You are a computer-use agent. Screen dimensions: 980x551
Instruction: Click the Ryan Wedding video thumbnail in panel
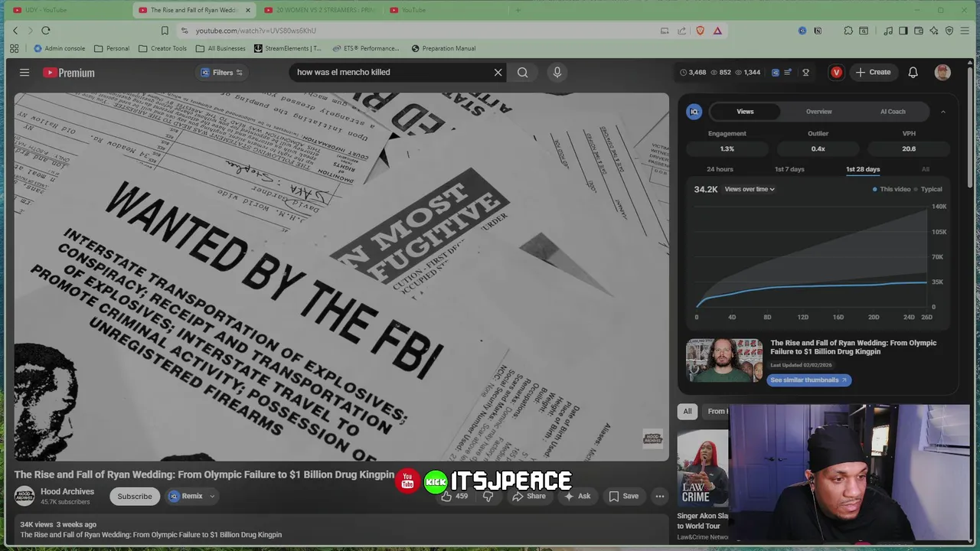(x=724, y=360)
